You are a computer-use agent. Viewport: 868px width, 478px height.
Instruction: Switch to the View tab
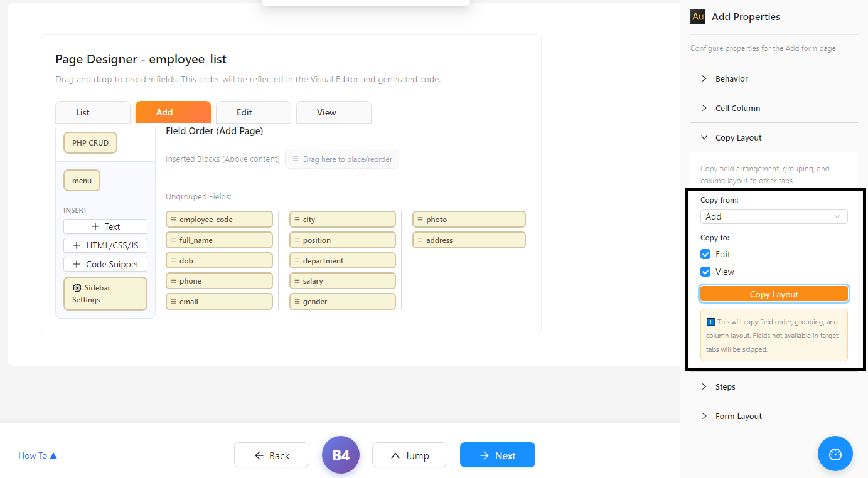[334, 112]
